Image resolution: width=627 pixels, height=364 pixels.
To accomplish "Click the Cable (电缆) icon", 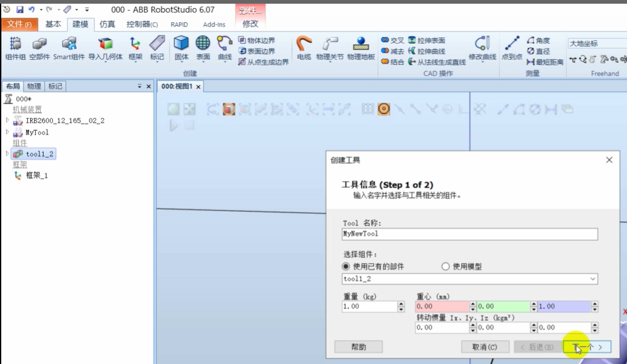I will tap(304, 48).
